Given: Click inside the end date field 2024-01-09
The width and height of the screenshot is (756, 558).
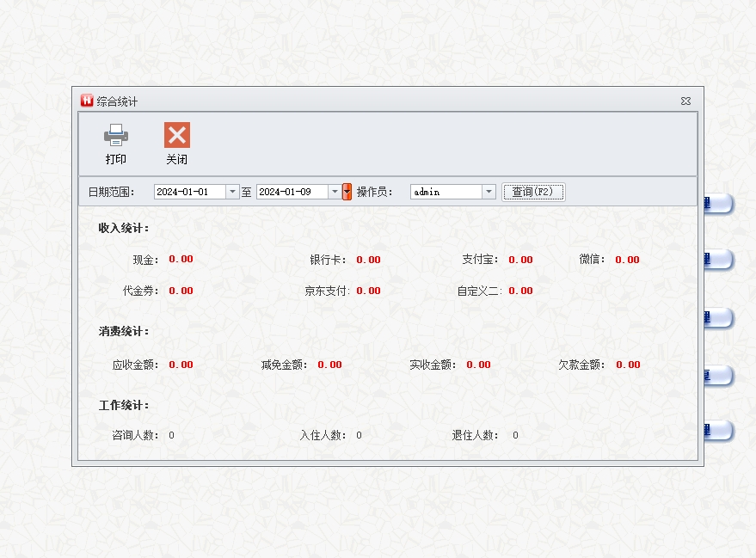Looking at the screenshot, I should point(292,192).
